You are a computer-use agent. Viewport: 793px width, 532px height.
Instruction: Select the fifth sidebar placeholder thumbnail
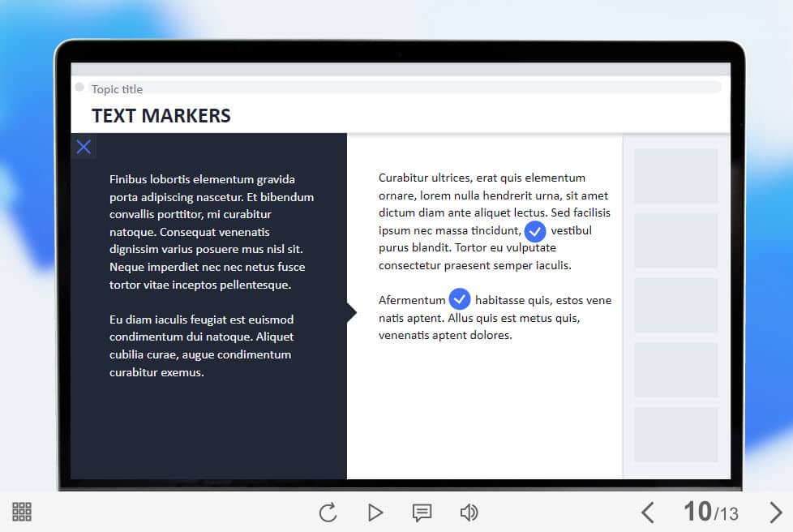click(675, 435)
